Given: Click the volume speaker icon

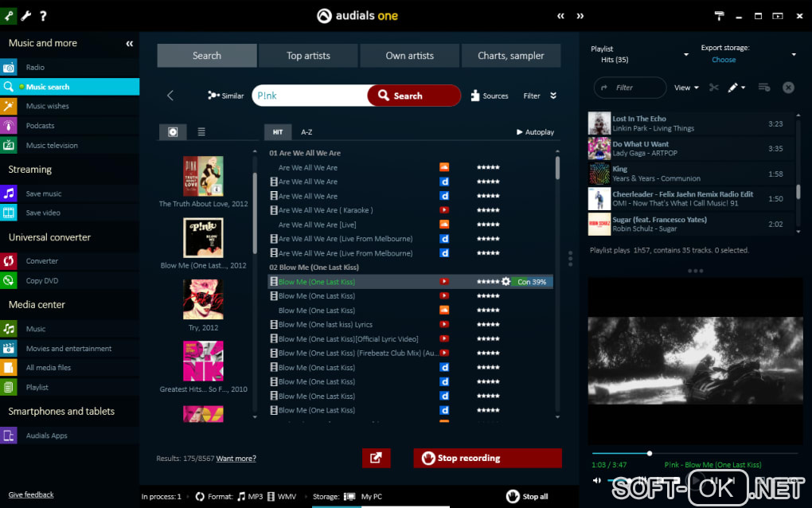Looking at the screenshot, I should (x=597, y=481).
